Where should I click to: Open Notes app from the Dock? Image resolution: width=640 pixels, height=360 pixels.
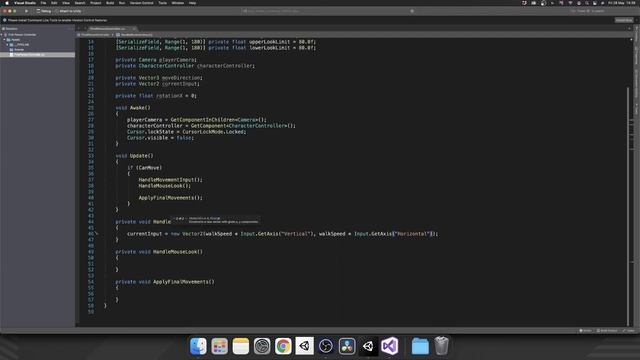[241, 346]
